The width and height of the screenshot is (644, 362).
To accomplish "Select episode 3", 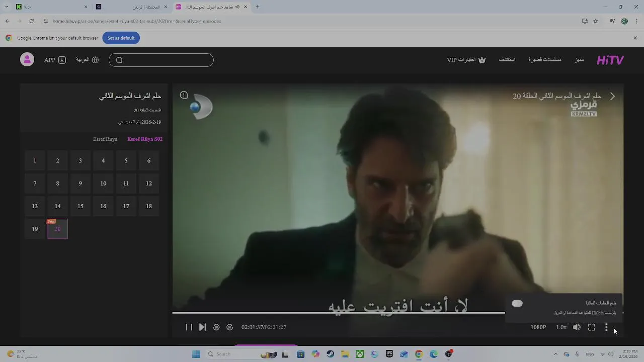I will click(x=80, y=161).
